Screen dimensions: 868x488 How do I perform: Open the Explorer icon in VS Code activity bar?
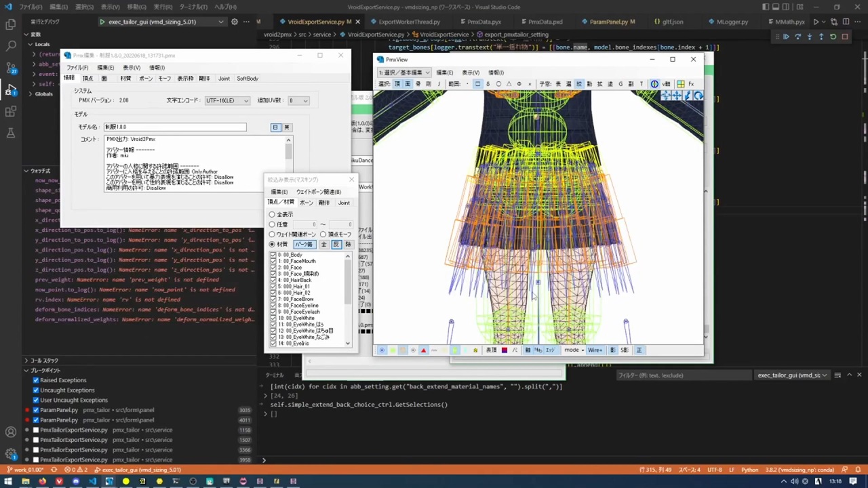tap(11, 24)
